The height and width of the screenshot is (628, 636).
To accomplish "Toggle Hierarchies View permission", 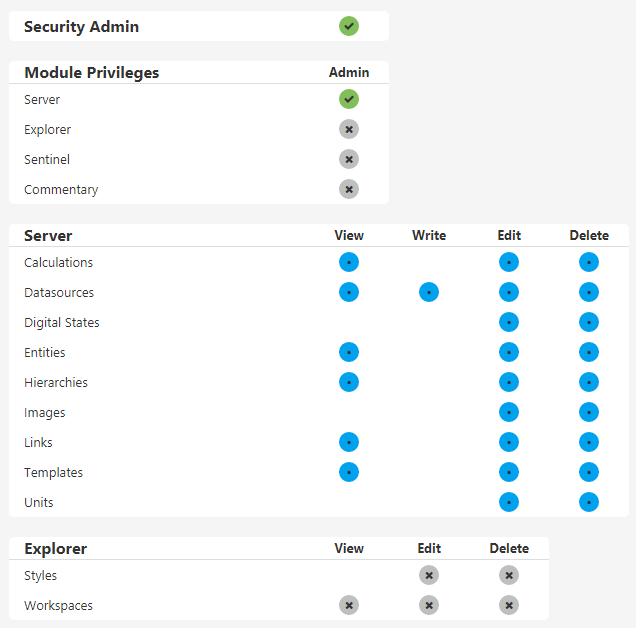I will pos(348,382).
